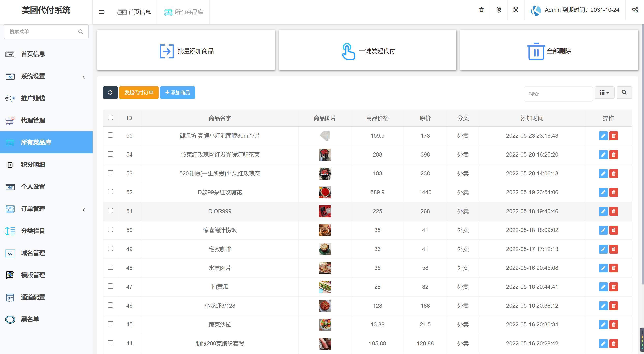
Task: Check the checkbox for product ID 55
Action: tap(110, 135)
